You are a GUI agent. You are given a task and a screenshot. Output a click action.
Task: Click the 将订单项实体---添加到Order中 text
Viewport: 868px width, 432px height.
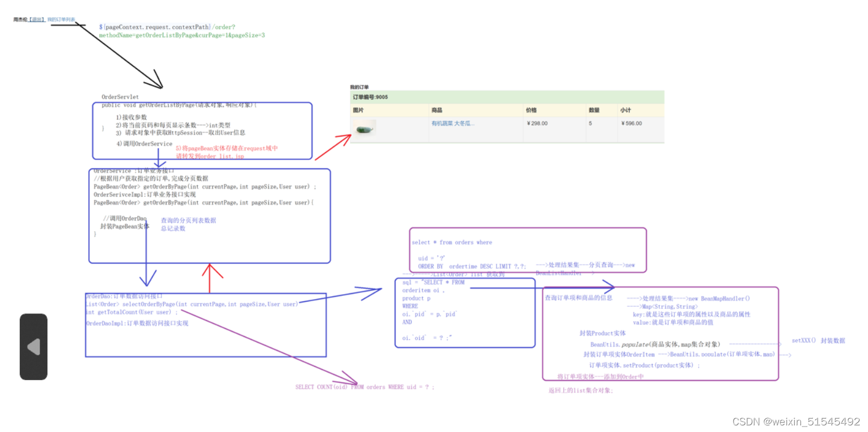click(x=600, y=377)
